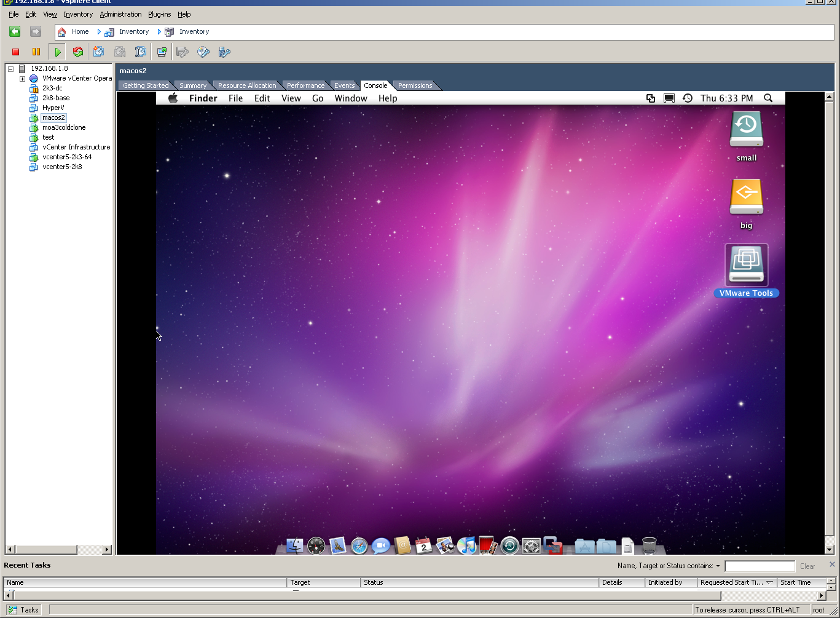The image size is (840, 618).
Task: Click the recent tasks filter text field
Action: 760,566
